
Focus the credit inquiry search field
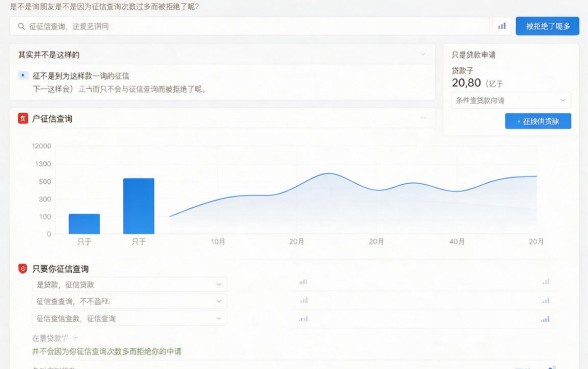pyautogui.click(x=249, y=26)
